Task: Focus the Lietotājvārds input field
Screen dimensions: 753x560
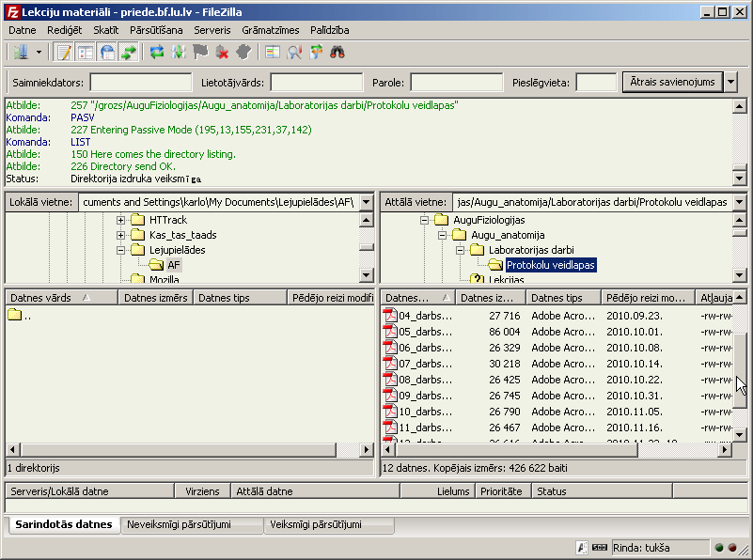Action: (x=317, y=82)
